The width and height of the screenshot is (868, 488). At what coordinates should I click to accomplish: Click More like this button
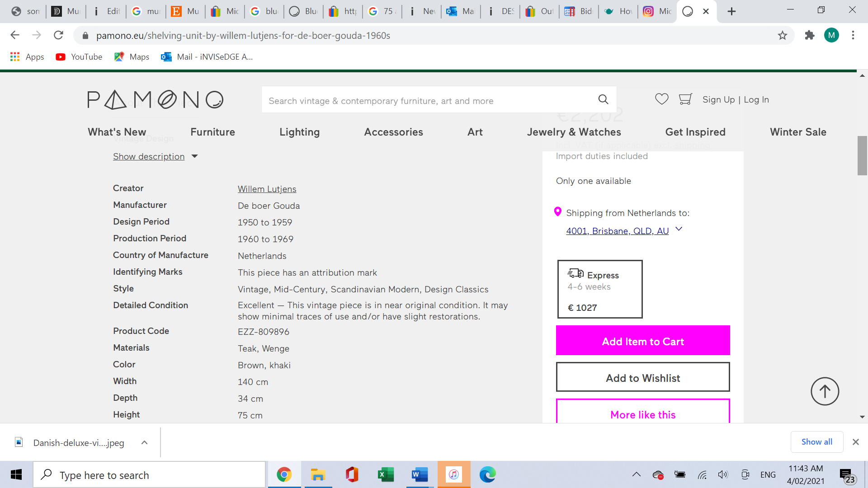(643, 412)
